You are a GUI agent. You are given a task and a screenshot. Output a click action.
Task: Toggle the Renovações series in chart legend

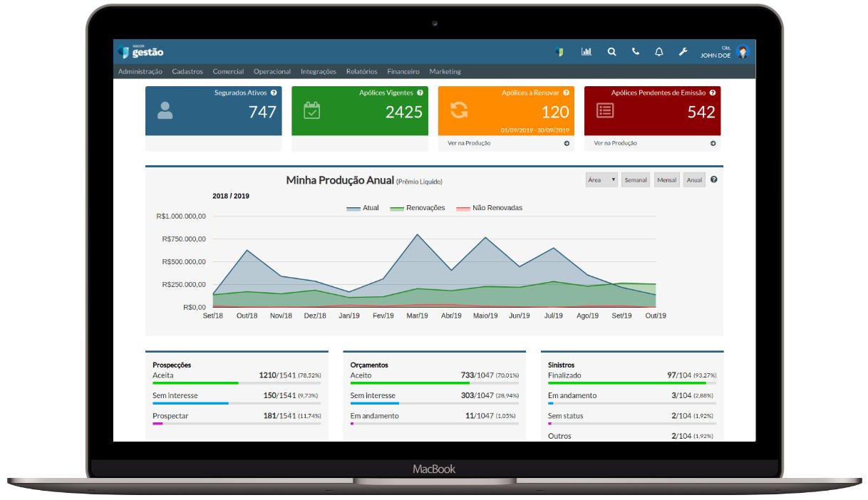pos(418,208)
